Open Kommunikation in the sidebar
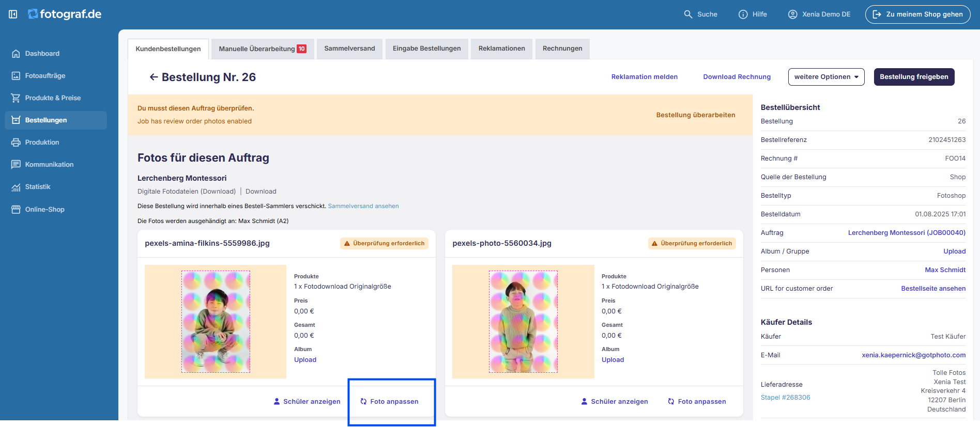Screen dimensions: 980x427 pyautogui.click(x=49, y=164)
